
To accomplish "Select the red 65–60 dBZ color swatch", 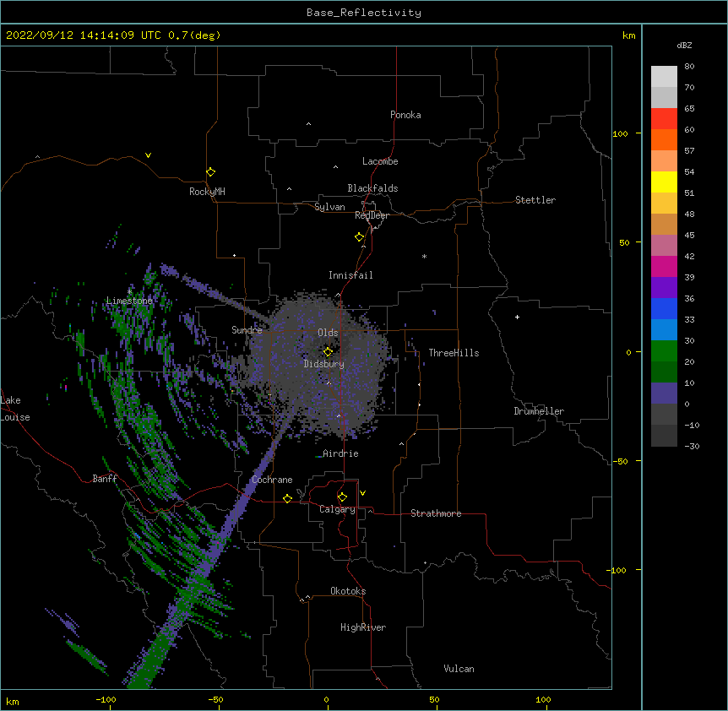I will 664,118.
